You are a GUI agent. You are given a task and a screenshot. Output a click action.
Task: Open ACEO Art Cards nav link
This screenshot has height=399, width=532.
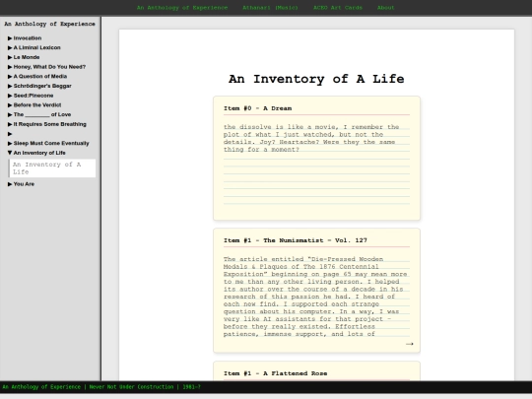click(x=338, y=8)
